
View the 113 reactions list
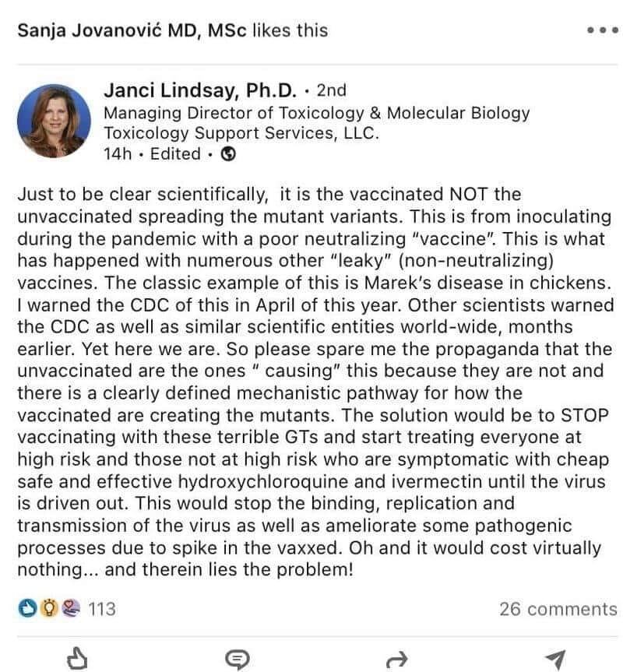(x=102, y=609)
